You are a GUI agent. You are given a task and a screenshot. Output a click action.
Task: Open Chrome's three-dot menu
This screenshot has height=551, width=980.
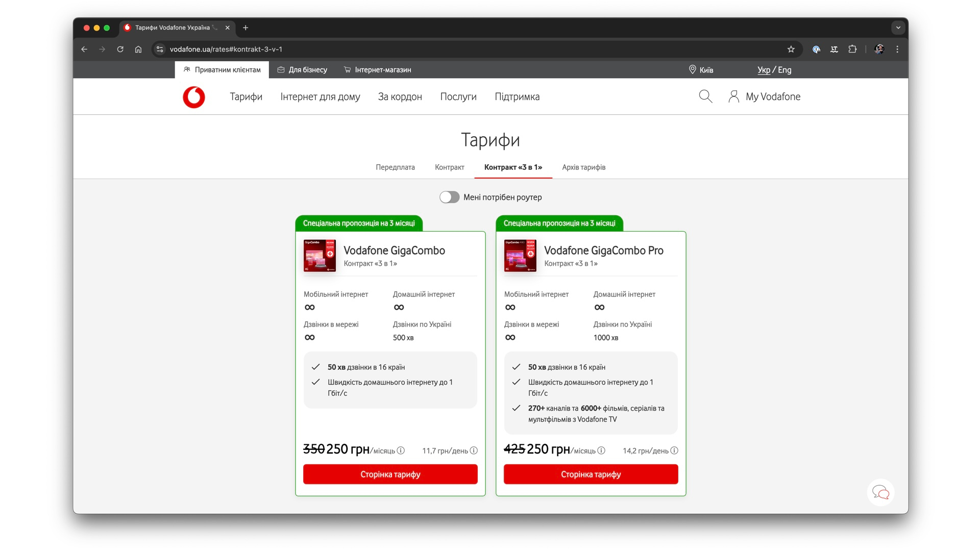[897, 49]
